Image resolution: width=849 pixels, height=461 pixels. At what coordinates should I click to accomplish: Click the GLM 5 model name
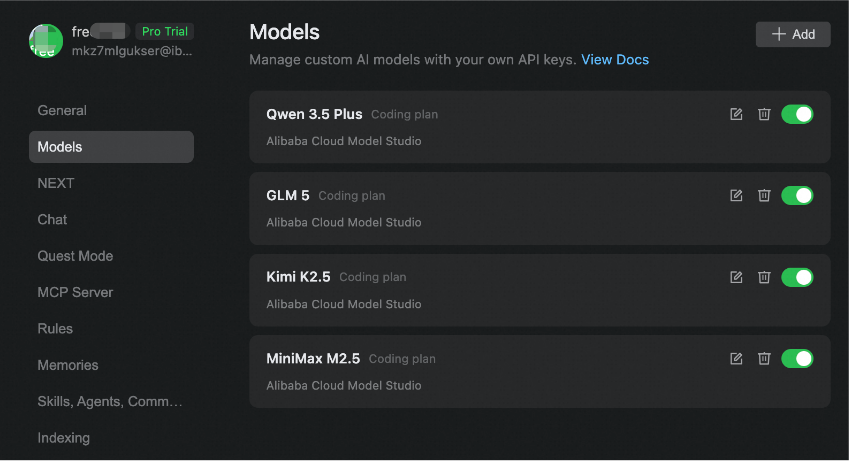tap(288, 196)
